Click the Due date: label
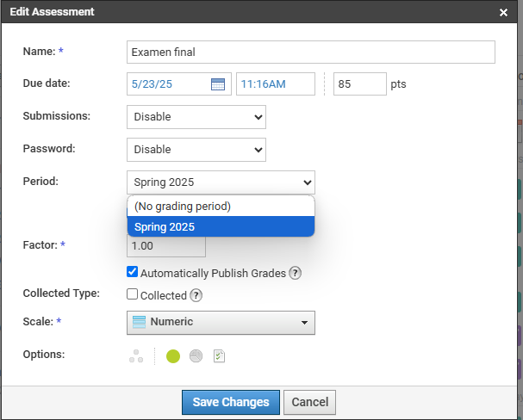 click(47, 83)
